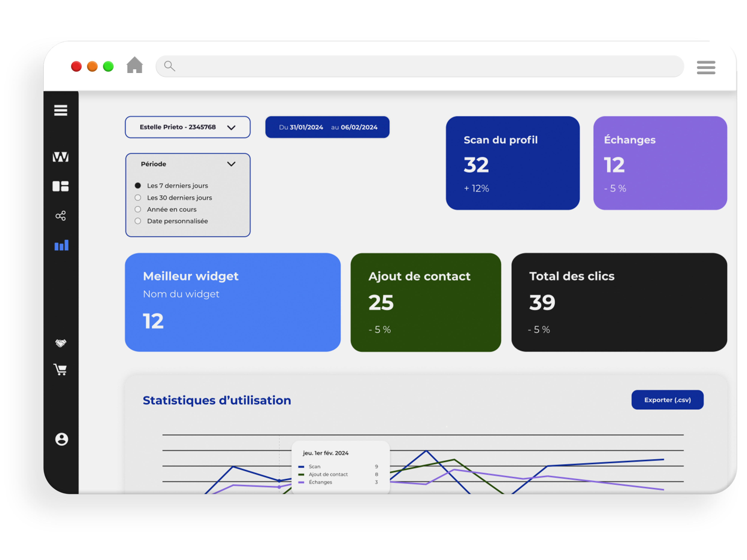Viewport: 747px width, 560px height.
Task: Click the handshake icon in sidebar
Action: click(x=61, y=343)
